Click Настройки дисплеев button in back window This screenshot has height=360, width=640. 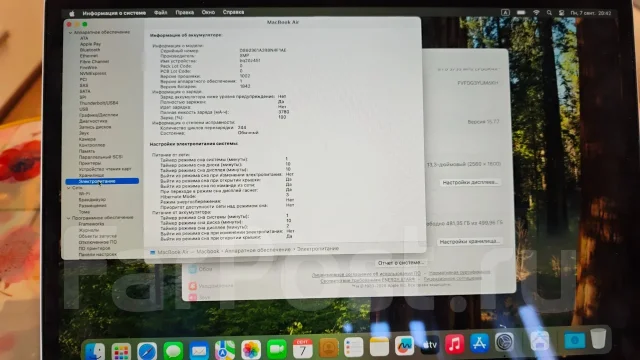(x=470, y=182)
